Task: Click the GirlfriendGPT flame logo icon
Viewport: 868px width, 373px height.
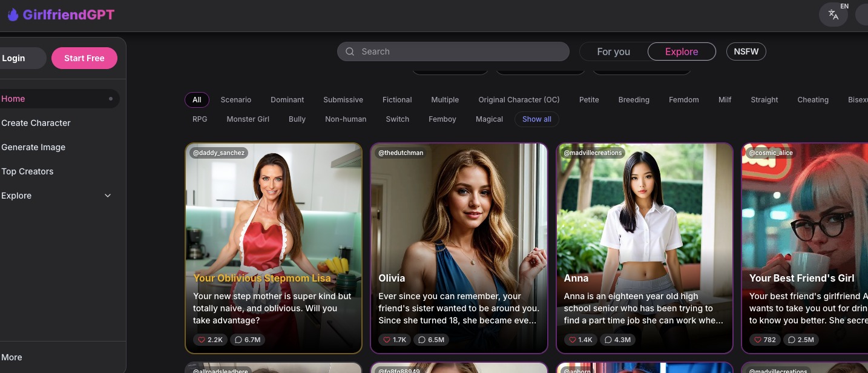Action: pos(13,15)
